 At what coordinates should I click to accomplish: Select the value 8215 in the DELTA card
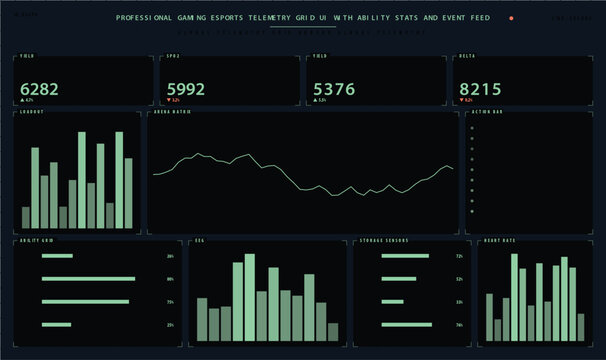[x=480, y=89]
